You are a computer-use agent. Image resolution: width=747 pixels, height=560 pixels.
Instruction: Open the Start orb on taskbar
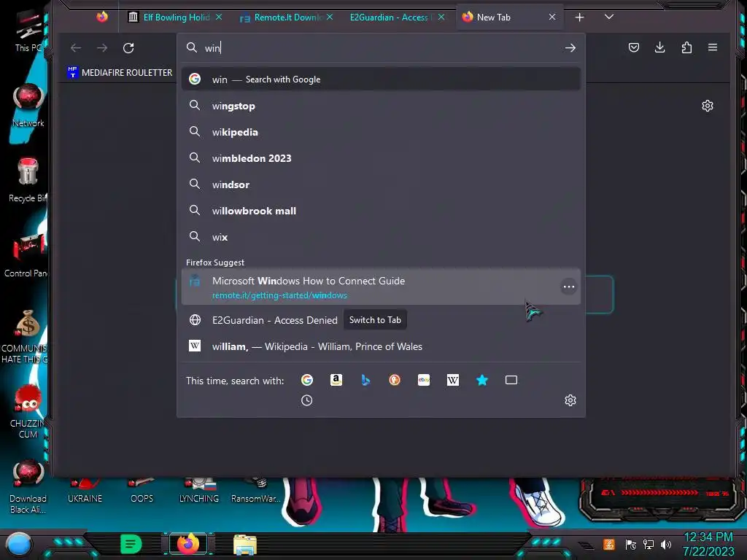click(x=19, y=544)
